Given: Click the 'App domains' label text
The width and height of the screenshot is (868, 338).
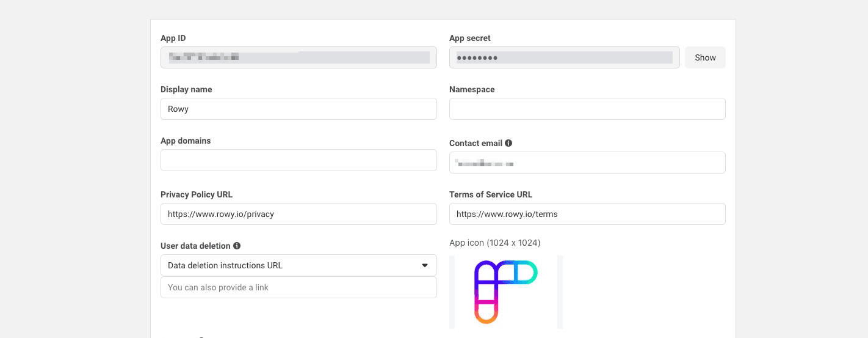Looking at the screenshot, I should [186, 141].
